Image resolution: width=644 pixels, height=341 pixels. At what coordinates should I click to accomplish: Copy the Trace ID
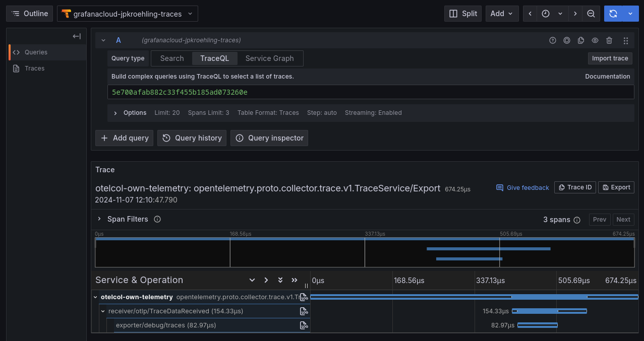[x=574, y=187]
